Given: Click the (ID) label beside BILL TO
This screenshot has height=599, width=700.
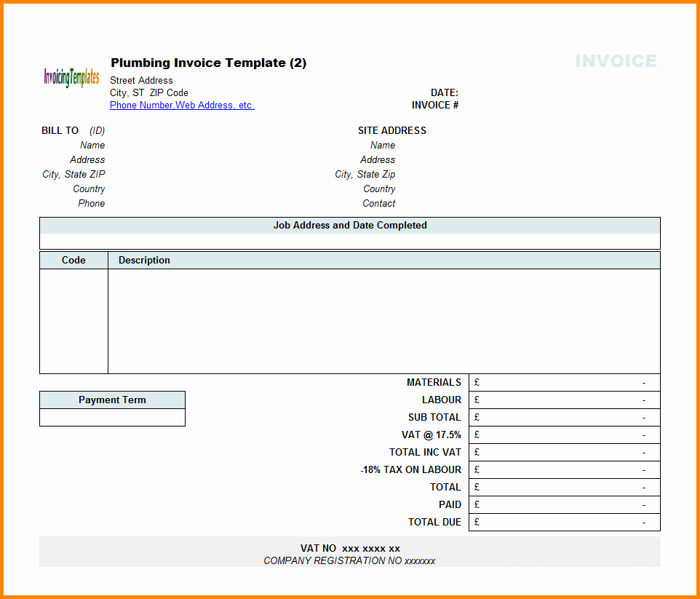Looking at the screenshot, I should click(97, 130).
